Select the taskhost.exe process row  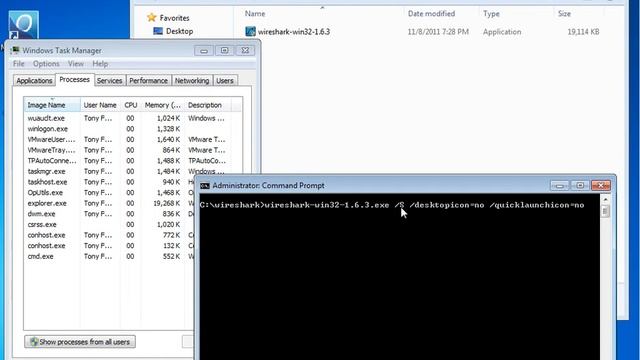[x=109, y=182]
